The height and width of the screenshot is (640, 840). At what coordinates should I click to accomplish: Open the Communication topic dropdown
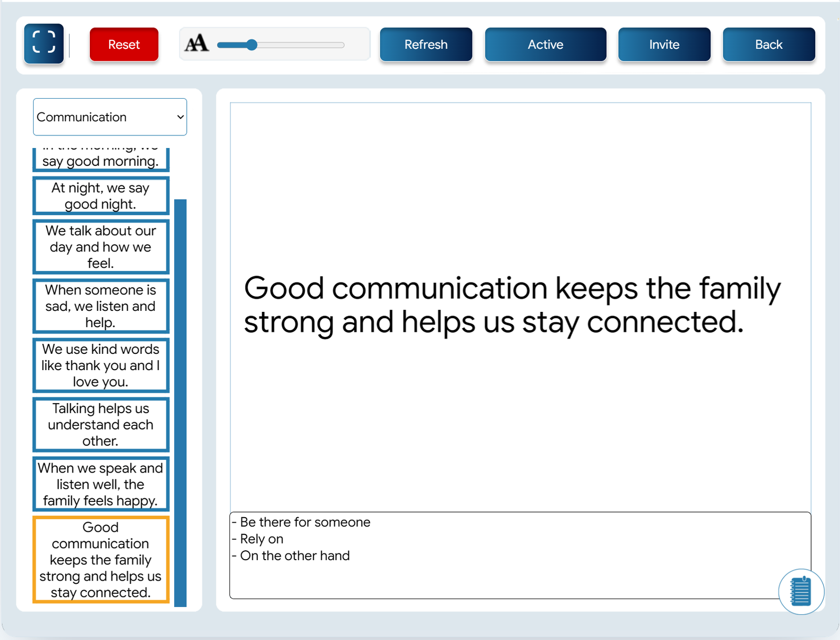pyautogui.click(x=110, y=117)
